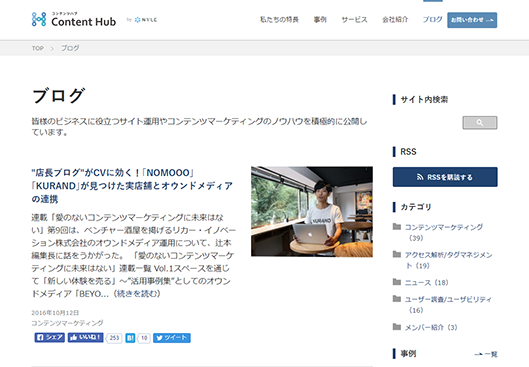
Task: Click the Twitter ツイート button
Action: (172, 338)
